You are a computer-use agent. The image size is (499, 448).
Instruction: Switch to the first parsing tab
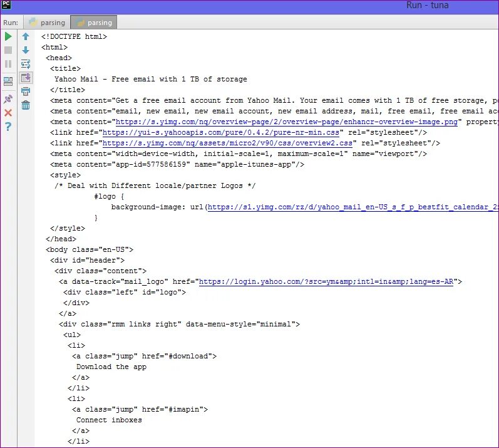pos(47,23)
